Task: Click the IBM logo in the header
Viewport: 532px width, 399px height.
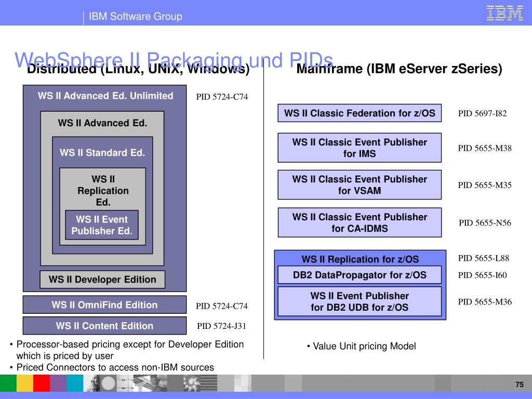Action: tap(504, 13)
